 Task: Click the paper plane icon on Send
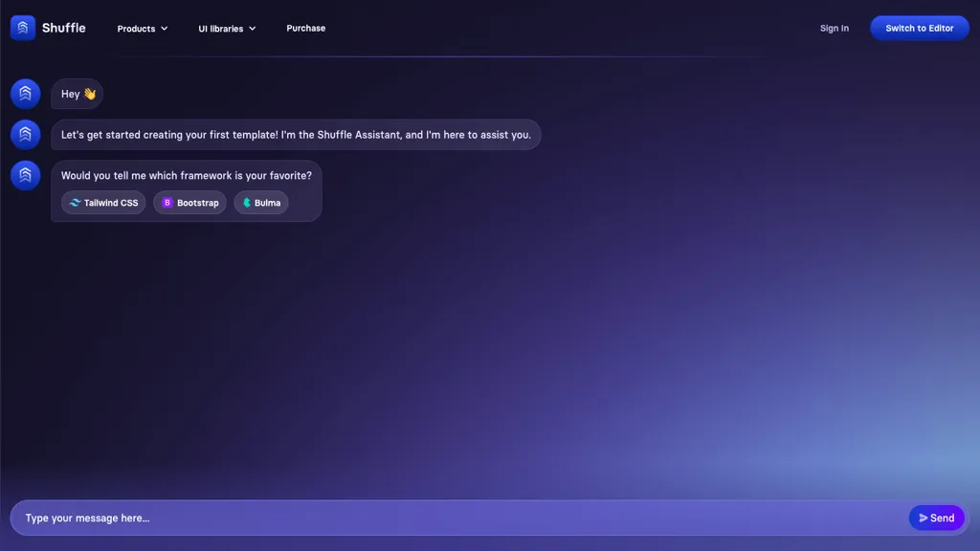pyautogui.click(x=924, y=518)
